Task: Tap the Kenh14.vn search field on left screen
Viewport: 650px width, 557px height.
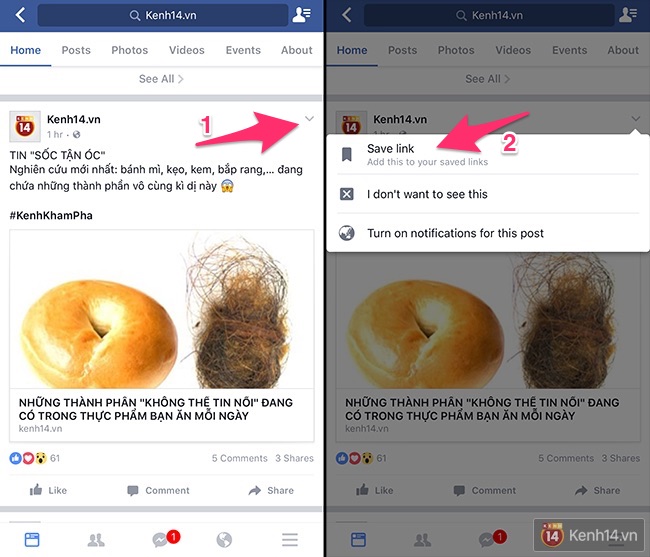Action: coord(162,15)
